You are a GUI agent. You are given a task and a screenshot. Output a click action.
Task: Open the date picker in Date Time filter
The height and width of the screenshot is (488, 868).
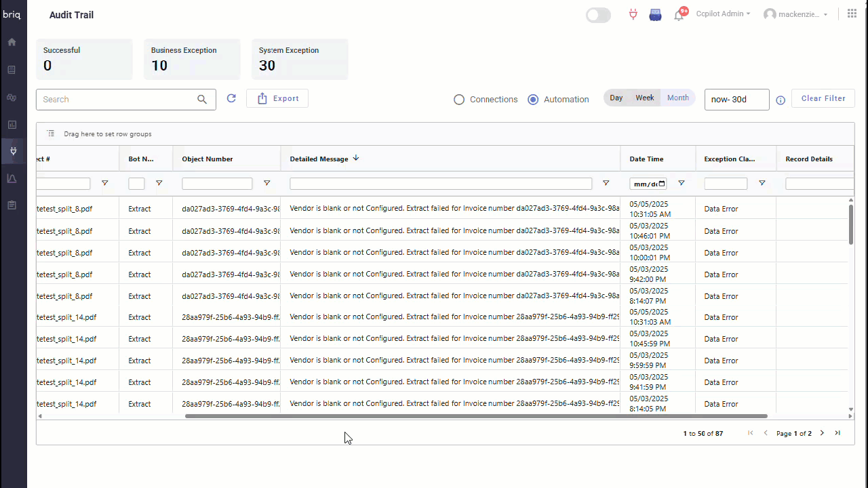point(662,184)
